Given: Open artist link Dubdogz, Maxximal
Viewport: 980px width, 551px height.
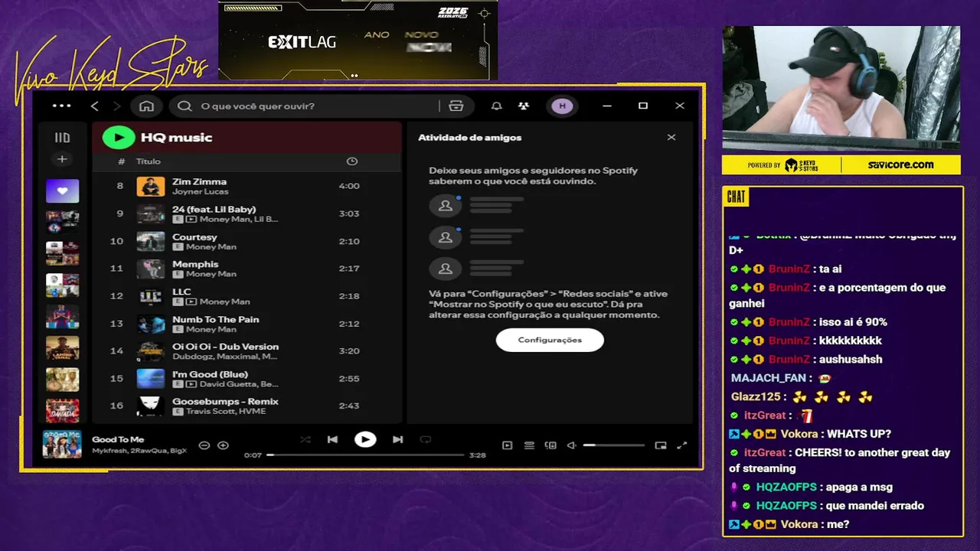Looking at the screenshot, I should 225,357.
